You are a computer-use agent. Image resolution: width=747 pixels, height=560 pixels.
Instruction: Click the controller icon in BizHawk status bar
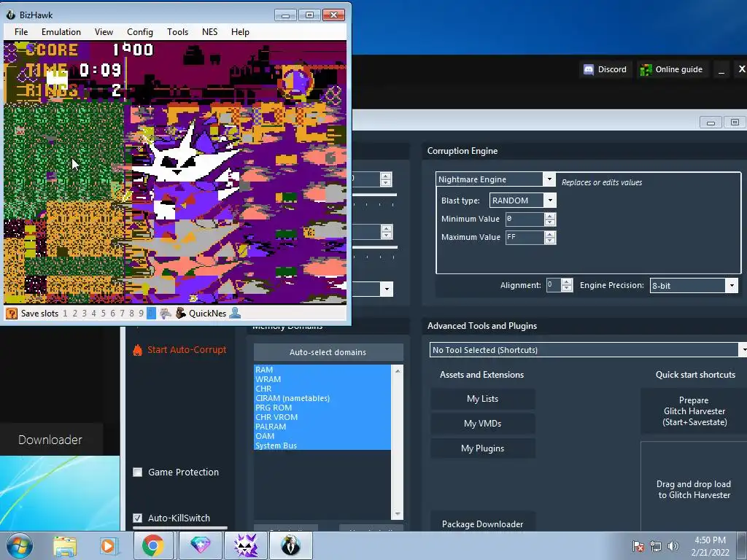(165, 314)
